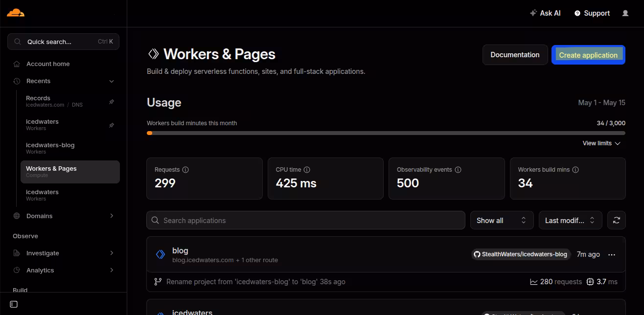
Task: Click the 34 / 3,000 usage text
Action: pyautogui.click(x=611, y=123)
